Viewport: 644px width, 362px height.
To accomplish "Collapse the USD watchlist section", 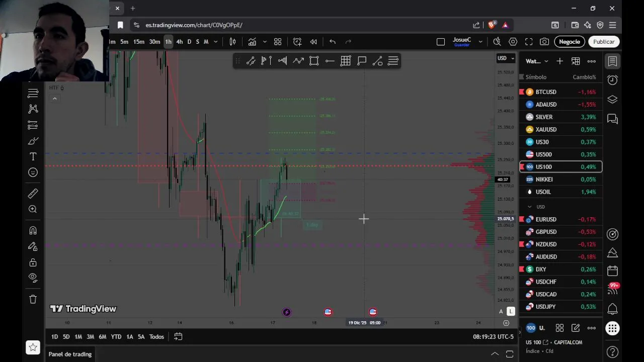I will click(x=529, y=207).
